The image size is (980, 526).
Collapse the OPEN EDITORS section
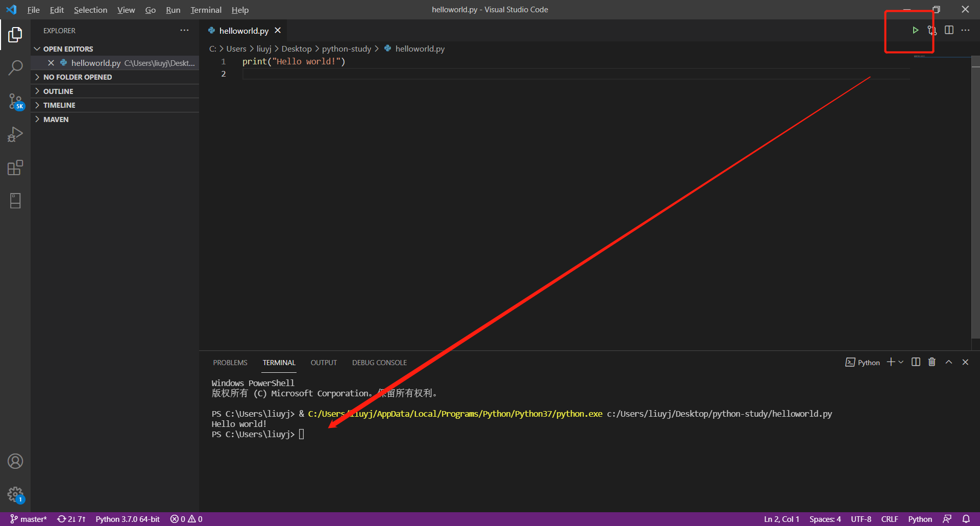click(115, 49)
